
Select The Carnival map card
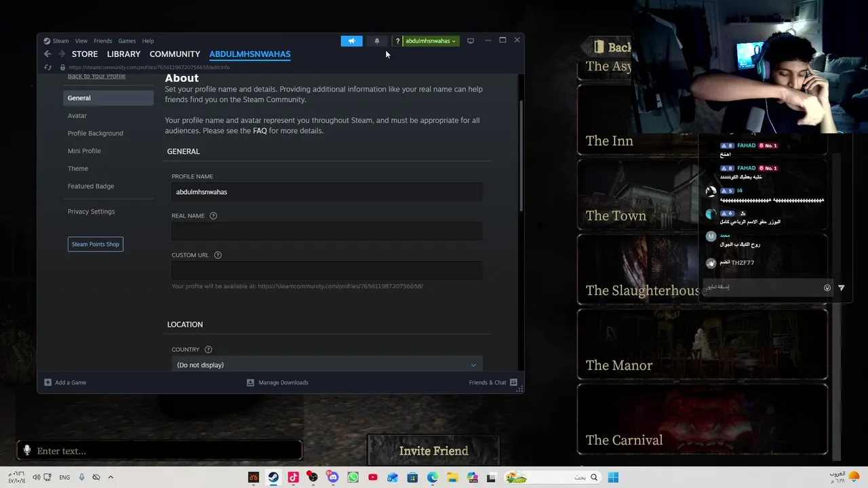click(702, 420)
